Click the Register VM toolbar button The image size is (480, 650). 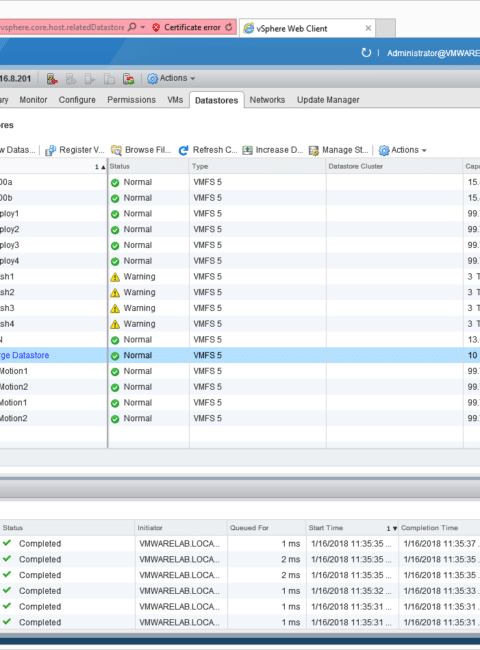click(x=75, y=150)
